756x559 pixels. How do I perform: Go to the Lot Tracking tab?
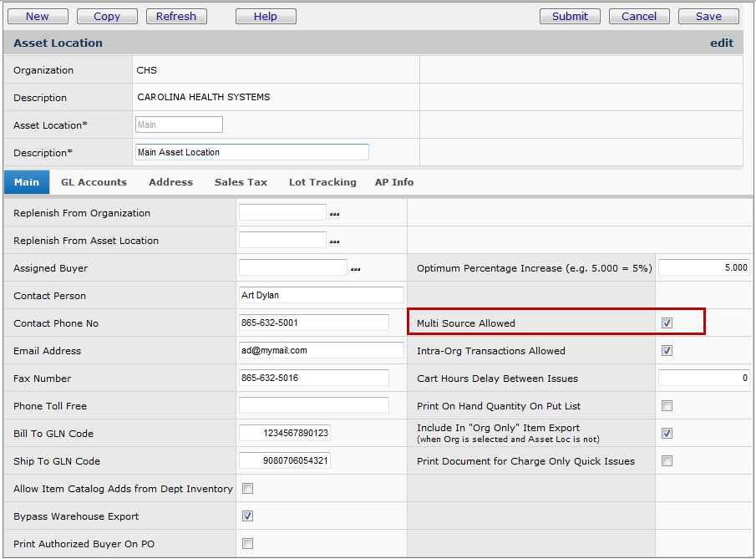(x=322, y=182)
